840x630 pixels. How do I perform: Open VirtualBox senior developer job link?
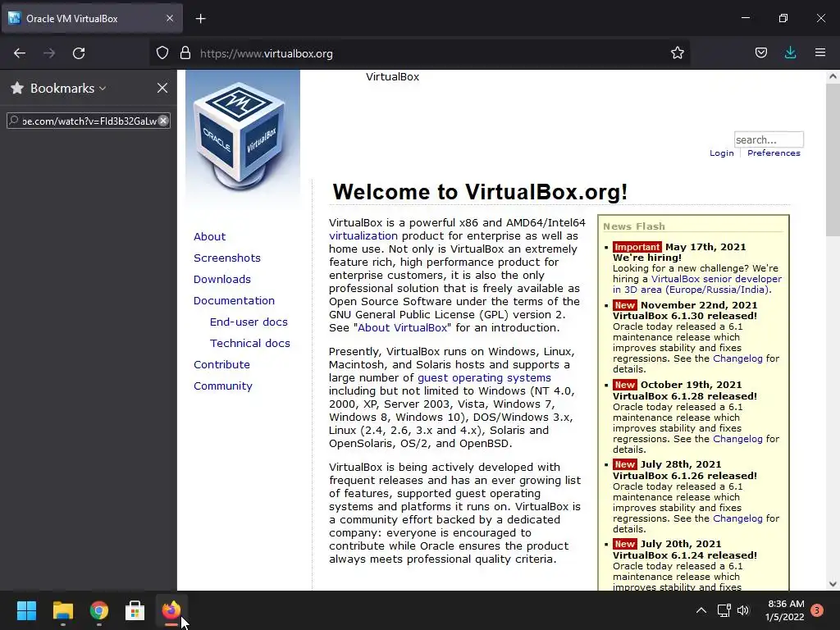coord(716,279)
